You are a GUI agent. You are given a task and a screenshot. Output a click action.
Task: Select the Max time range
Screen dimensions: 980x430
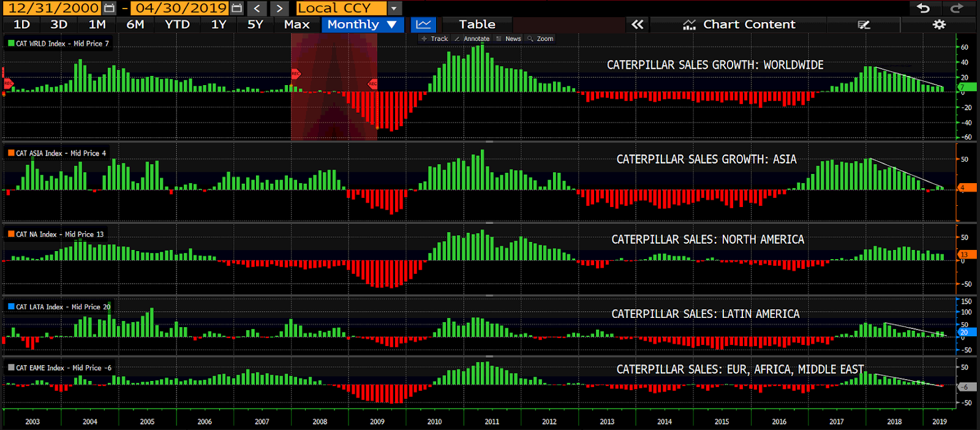coord(297,25)
